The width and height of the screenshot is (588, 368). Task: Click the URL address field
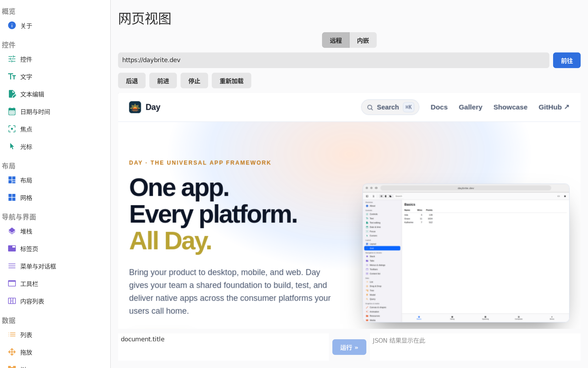pyautogui.click(x=333, y=60)
